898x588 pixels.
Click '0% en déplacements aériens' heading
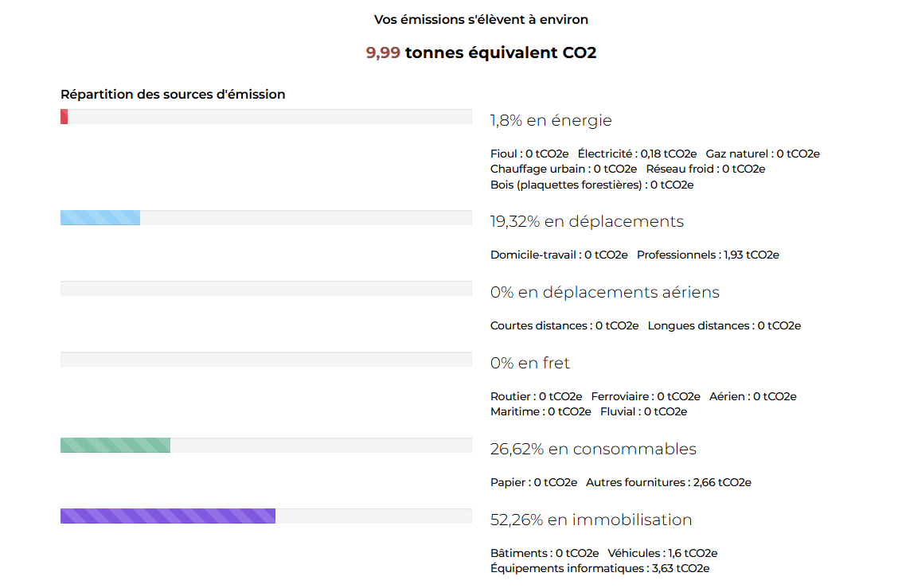pyautogui.click(x=604, y=292)
